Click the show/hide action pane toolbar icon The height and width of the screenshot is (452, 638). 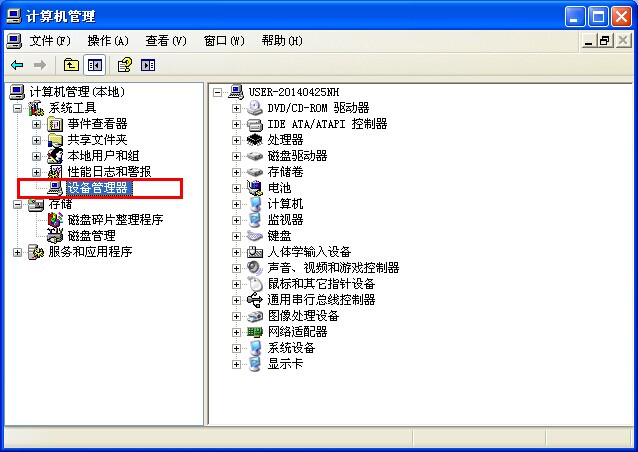148,65
